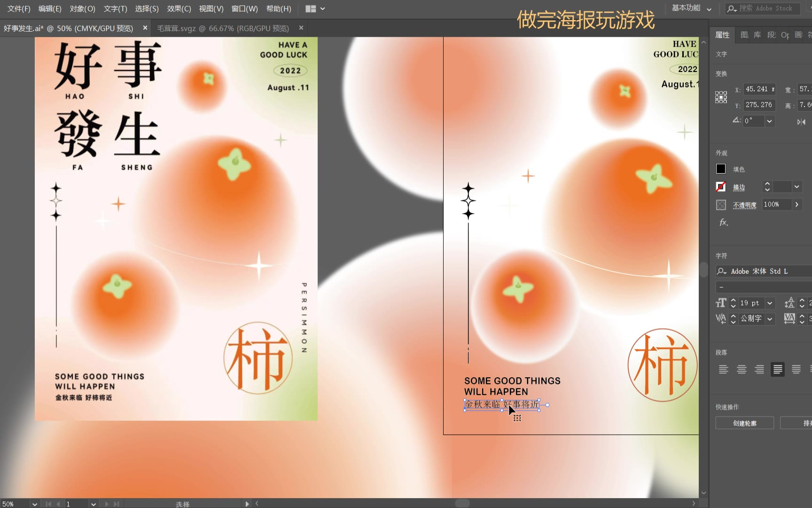Viewport: 812px width, 508px height.
Task: Click the font style field
Action: 764,287
